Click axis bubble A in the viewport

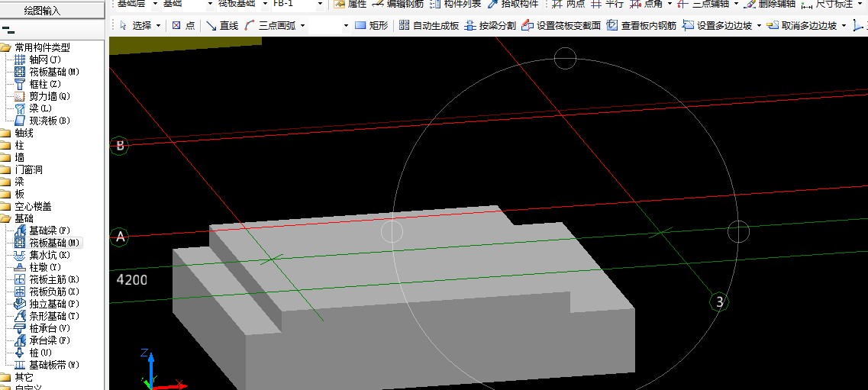point(120,238)
